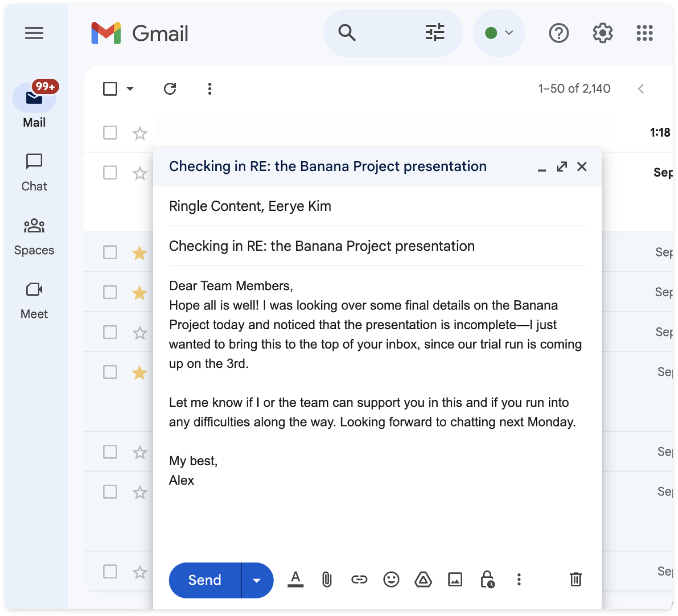Open Google apps grid icon
Screen dimensions: 678x616
644,33
